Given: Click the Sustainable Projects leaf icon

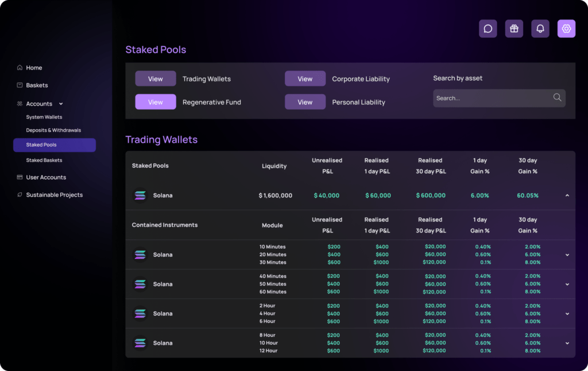Looking at the screenshot, I should click(20, 195).
